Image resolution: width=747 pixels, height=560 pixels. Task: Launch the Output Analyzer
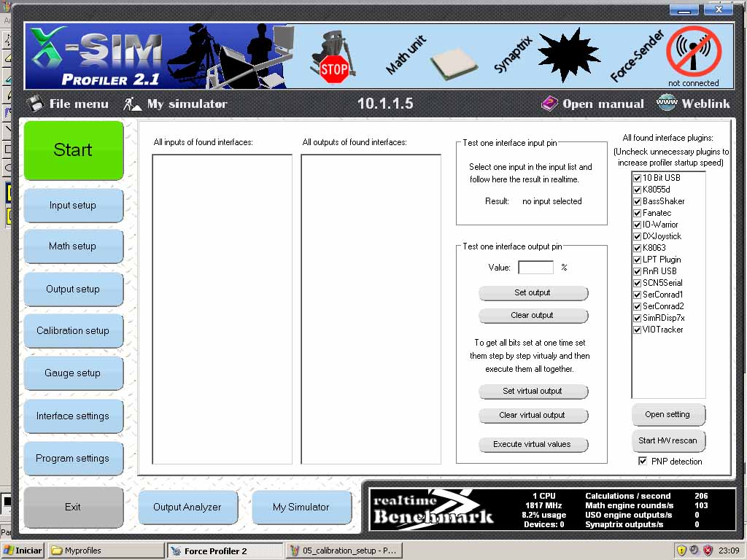(x=187, y=507)
